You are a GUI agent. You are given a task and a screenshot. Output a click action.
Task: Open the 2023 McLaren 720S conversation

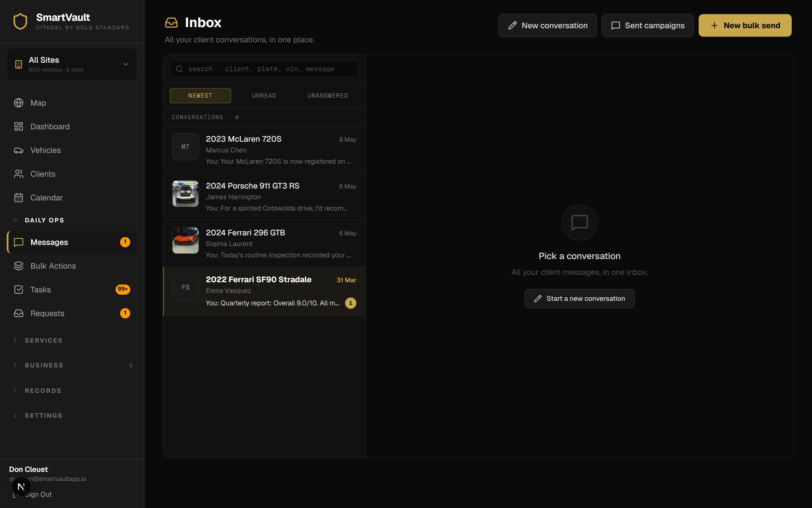coord(264,150)
